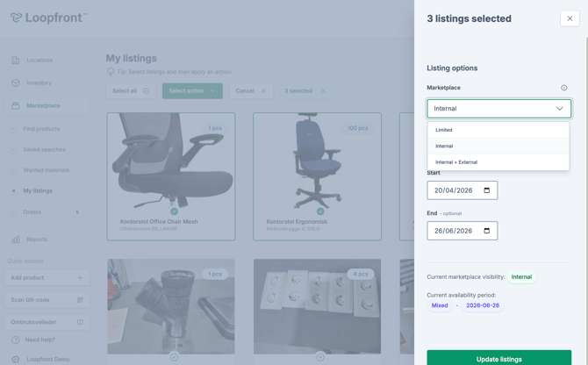Viewport: 588px width, 365px height.
Task: Click the Loopfront logo
Action: click(x=49, y=18)
